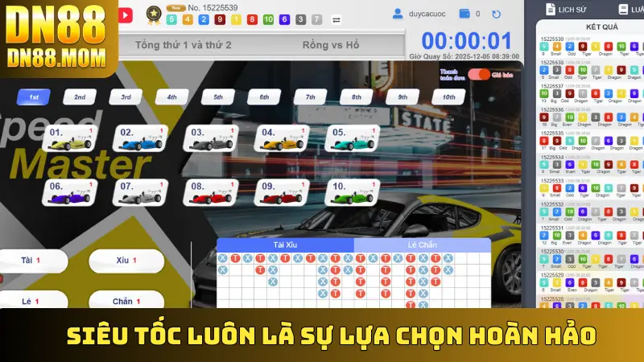Click the KẾT QUẢ panel heading
This screenshot has height=362, width=644.
click(x=601, y=27)
